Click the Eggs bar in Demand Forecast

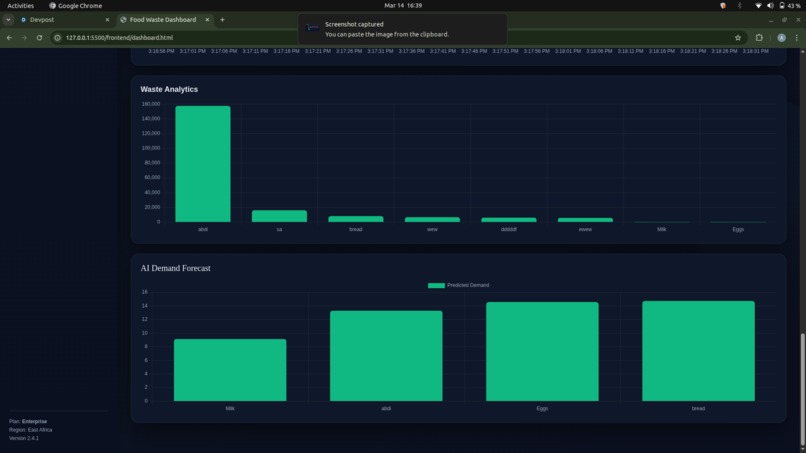tap(542, 352)
